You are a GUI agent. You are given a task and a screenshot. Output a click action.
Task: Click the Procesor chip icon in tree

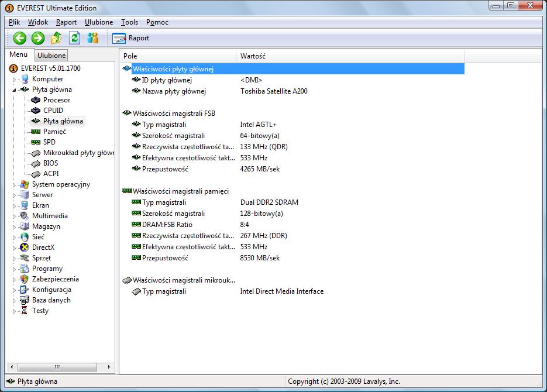click(x=36, y=100)
